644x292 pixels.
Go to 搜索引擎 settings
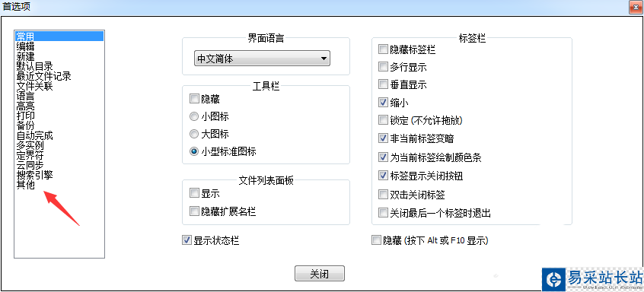(x=34, y=175)
